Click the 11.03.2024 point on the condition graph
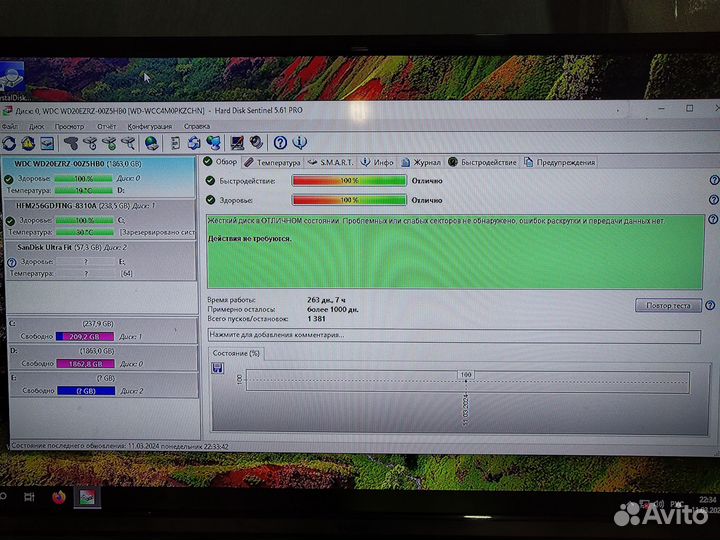 pyautogui.click(x=466, y=381)
